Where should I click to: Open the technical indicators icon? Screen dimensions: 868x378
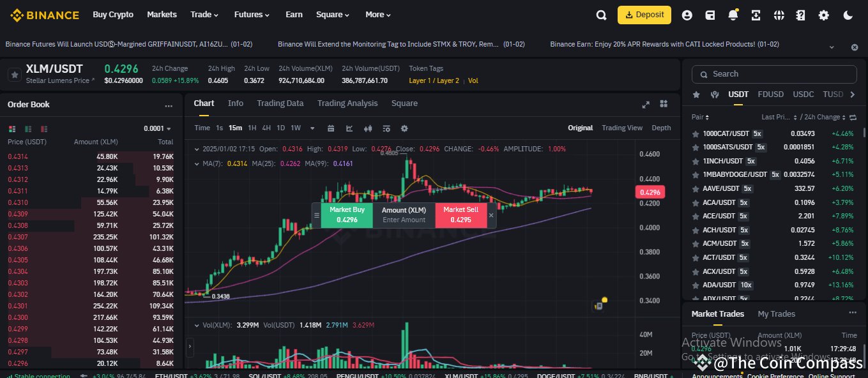(349, 128)
